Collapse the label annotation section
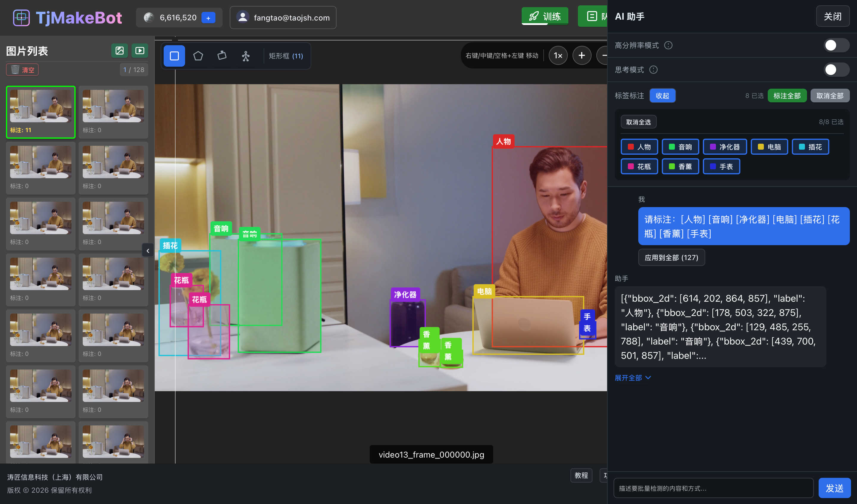The image size is (857, 504). point(662,96)
